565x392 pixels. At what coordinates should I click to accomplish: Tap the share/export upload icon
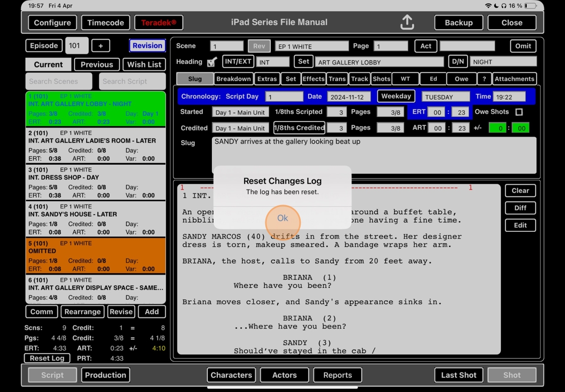click(x=407, y=23)
